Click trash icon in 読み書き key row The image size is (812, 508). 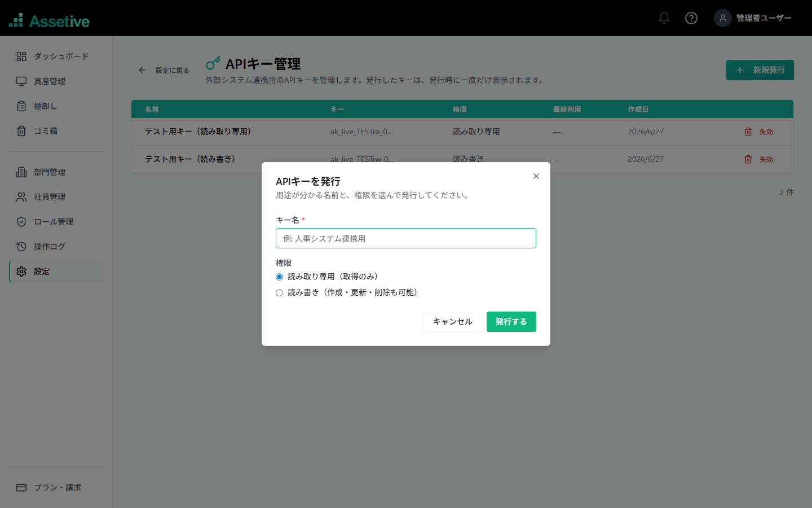tap(748, 159)
